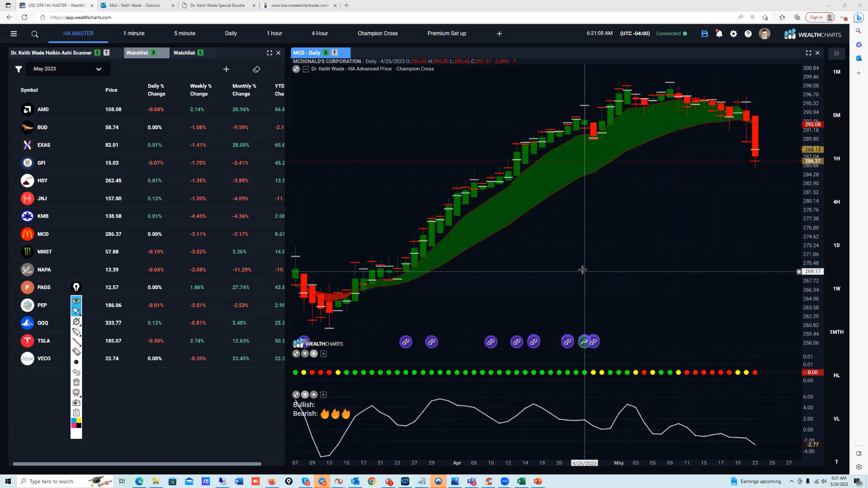Move the dots indicator pane up

tap(314, 354)
